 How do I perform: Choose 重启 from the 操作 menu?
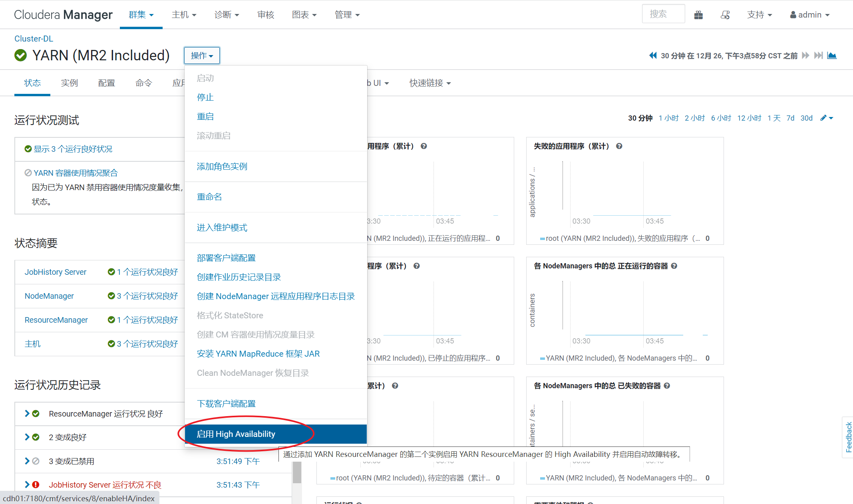[x=205, y=117]
